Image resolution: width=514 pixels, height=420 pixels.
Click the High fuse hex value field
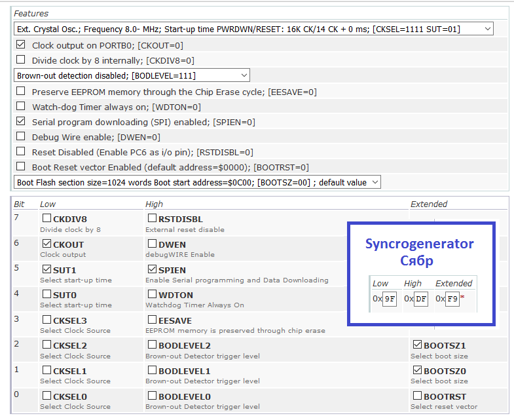click(x=421, y=299)
